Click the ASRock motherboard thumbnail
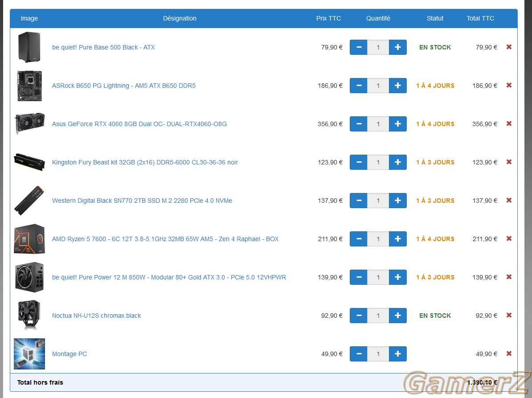532x398 pixels. pyautogui.click(x=29, y=86)
